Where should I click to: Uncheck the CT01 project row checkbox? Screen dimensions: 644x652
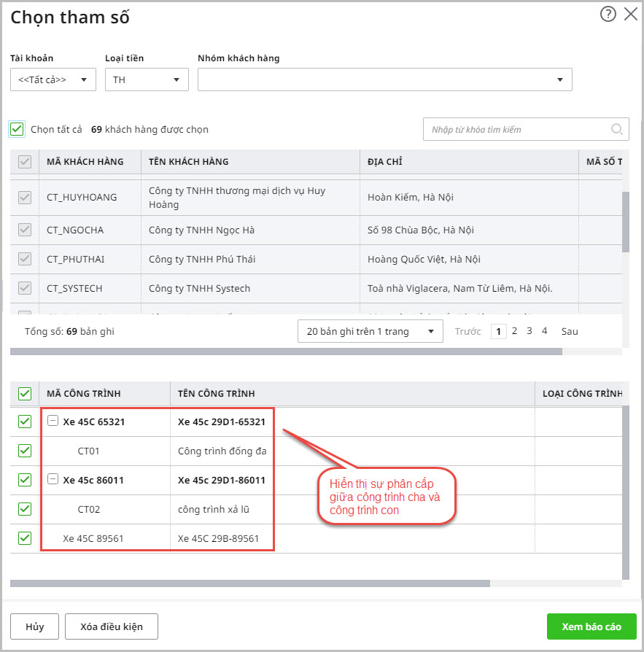(25, 451)
